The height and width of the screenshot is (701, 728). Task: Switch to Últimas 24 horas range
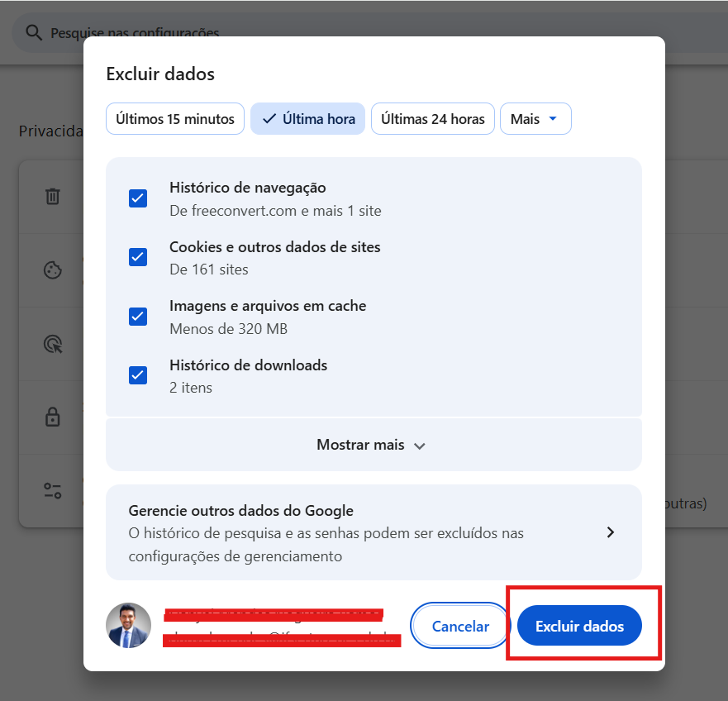tap(432, 118)
